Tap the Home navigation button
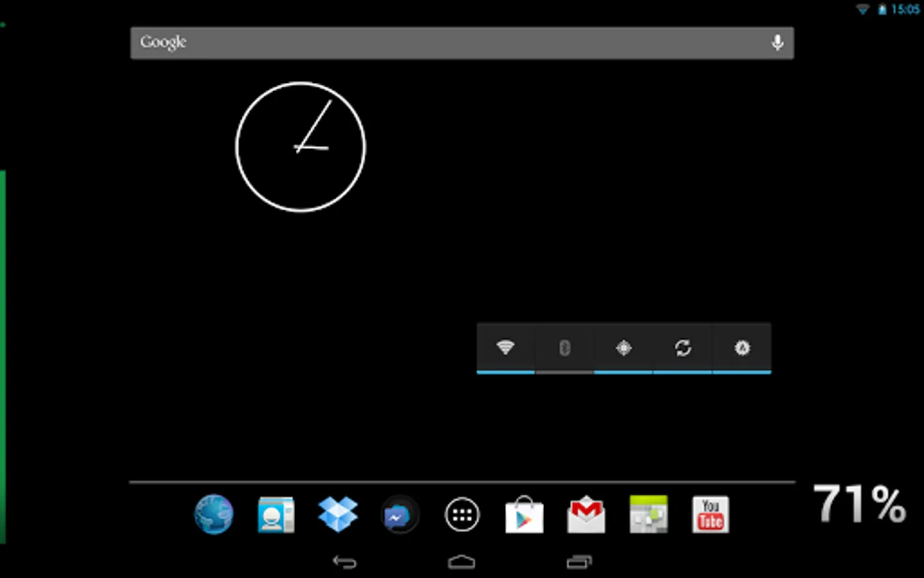This screenshot has height=578, width=924. point(461,563)
